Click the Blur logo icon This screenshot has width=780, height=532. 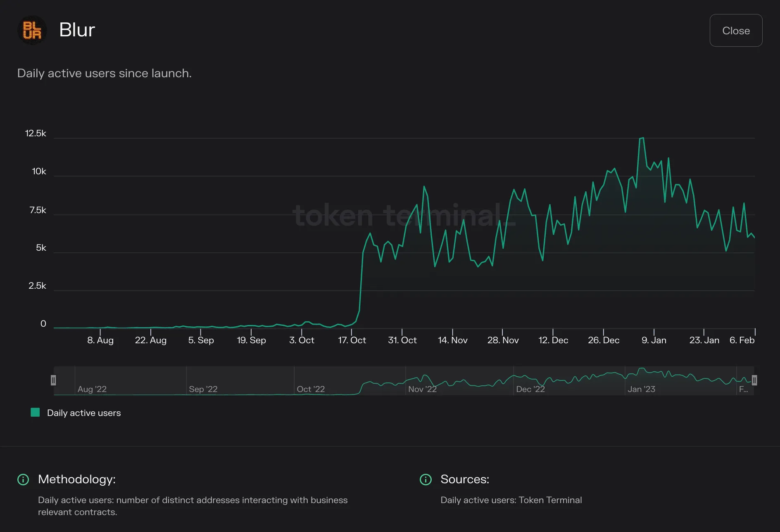pos(32,30)
